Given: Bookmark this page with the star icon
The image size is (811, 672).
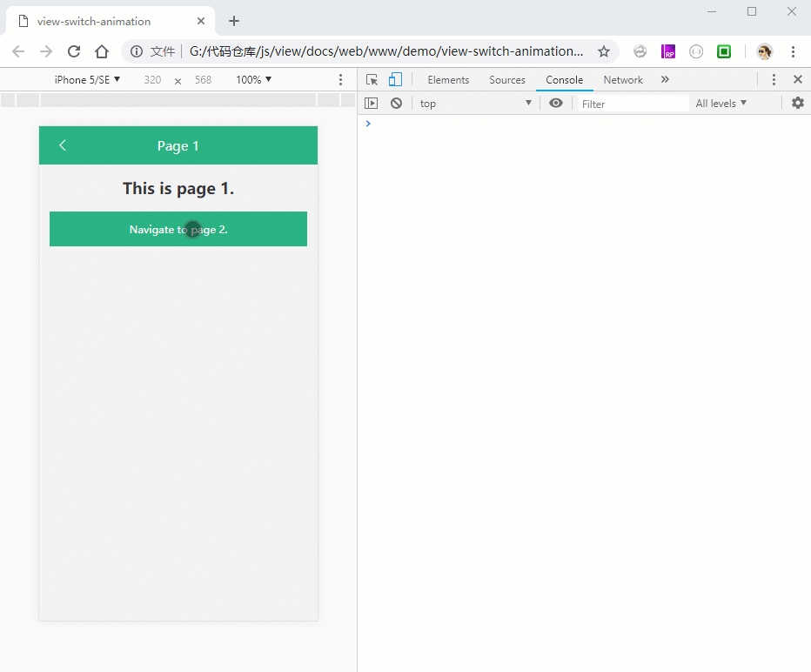Looking at the screenshot, I should click(604, 51).
